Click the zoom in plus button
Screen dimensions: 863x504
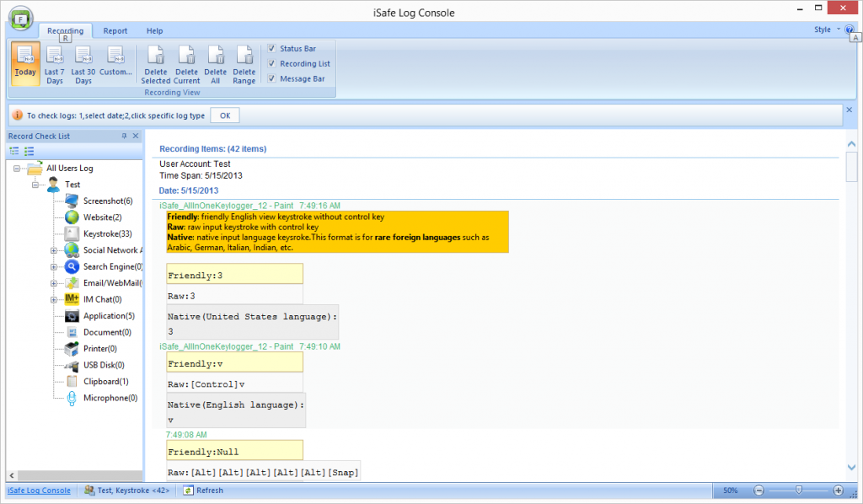(838, 491)
